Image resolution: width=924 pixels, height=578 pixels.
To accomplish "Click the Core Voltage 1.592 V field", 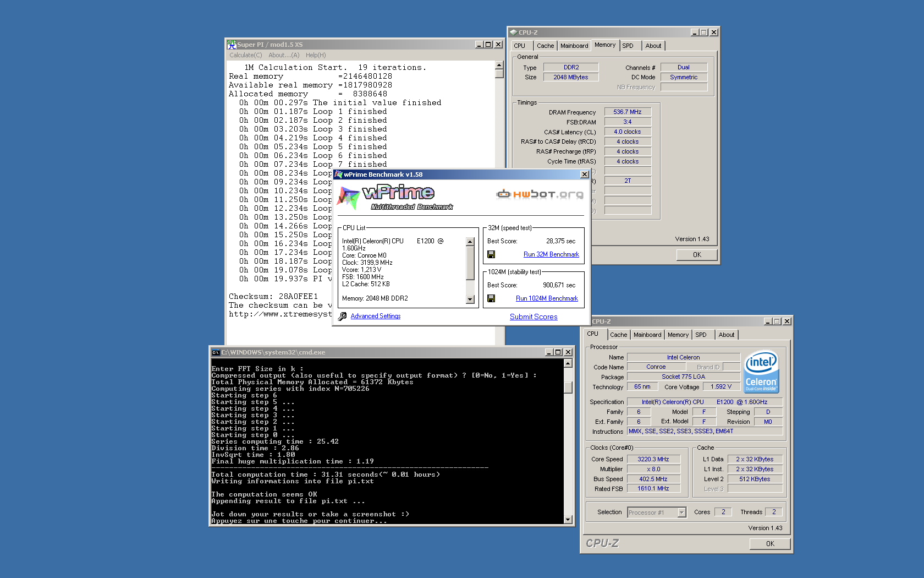I will pos(721,386).
